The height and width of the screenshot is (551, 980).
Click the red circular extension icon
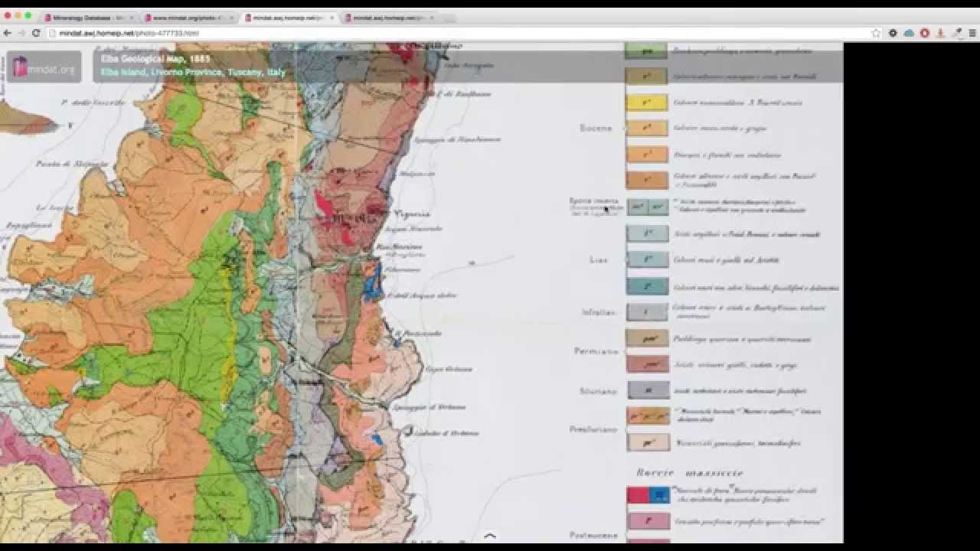(925, 33)
